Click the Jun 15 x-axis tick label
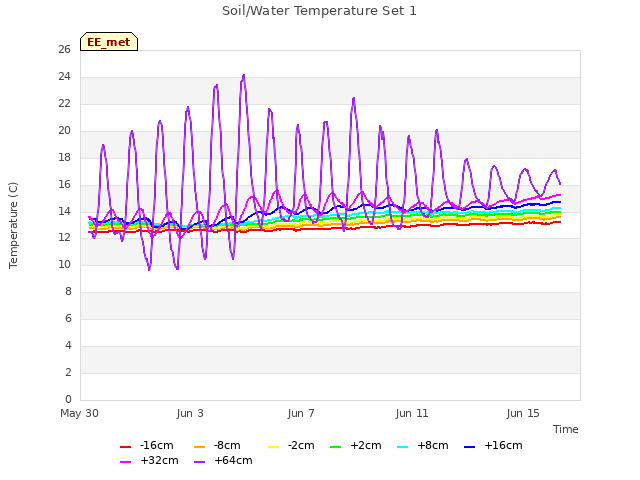 [x=523, y=413]
